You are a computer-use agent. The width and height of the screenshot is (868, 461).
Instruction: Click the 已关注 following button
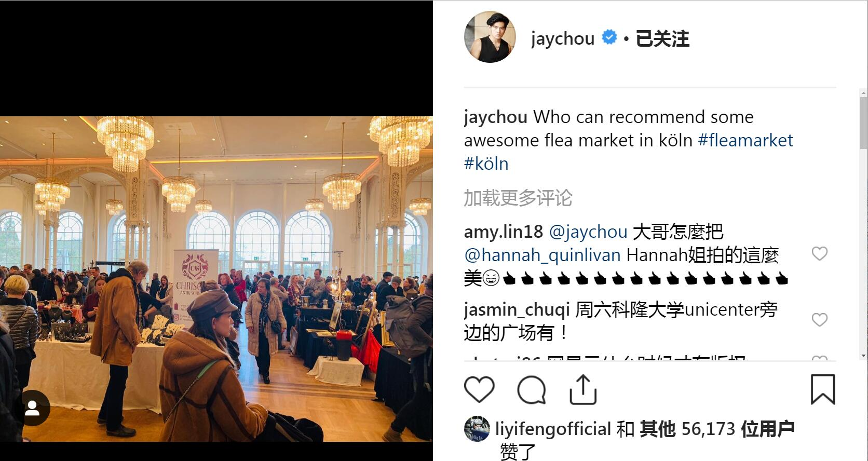pyautogui.click(x=662, y=39)
